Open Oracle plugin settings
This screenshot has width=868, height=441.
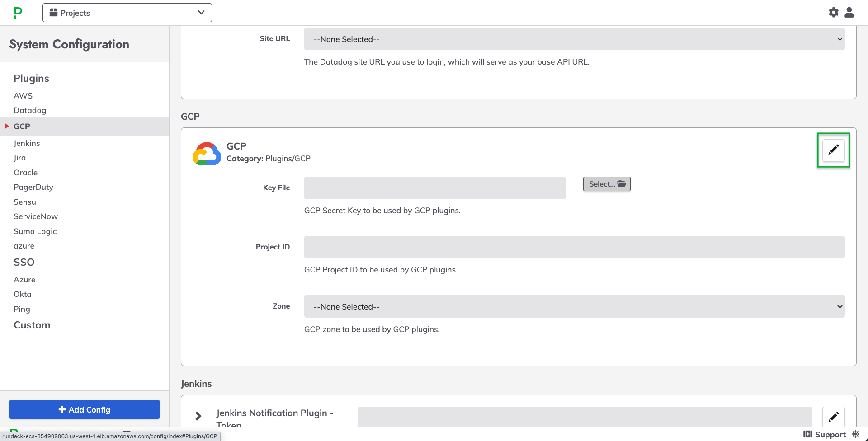coord(25,173)
